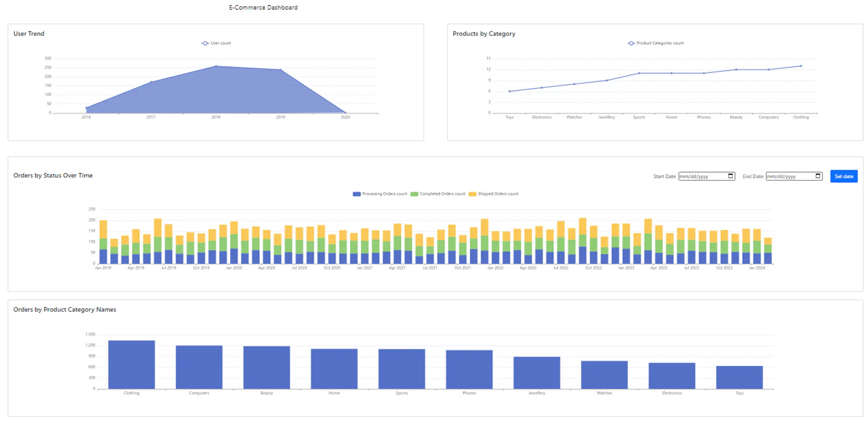The image size is (868, 424).
Task: Toggle the Product Categories count legend series
Action: (x=655, y=43)
